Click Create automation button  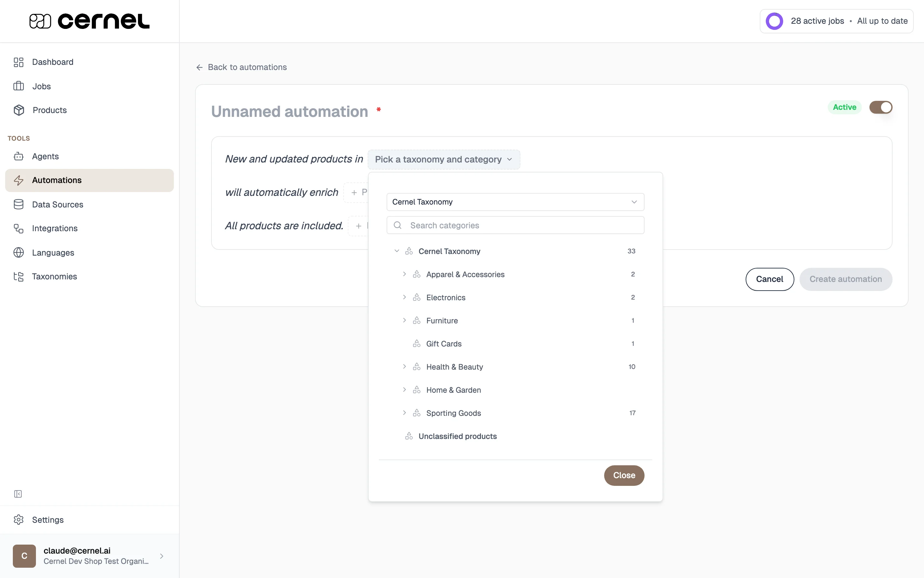pyautogui.click(x=846, y=279)
